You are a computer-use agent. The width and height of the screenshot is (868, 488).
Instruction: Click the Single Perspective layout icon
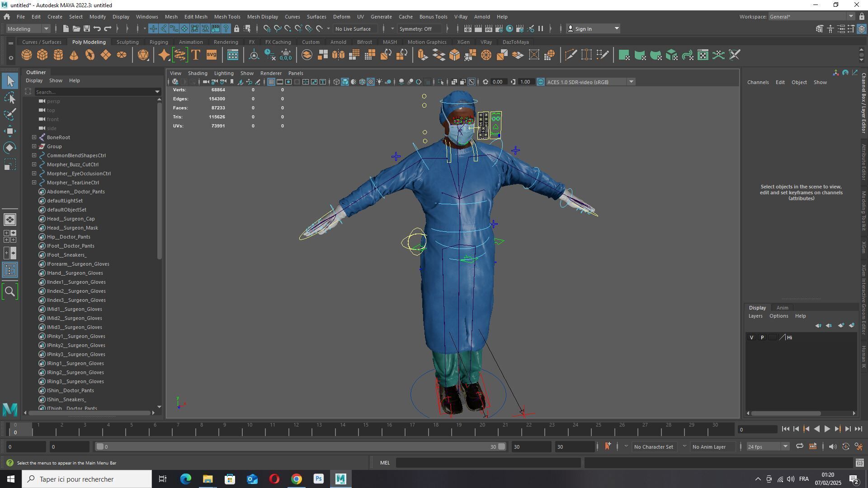click(x=10, y=220)
